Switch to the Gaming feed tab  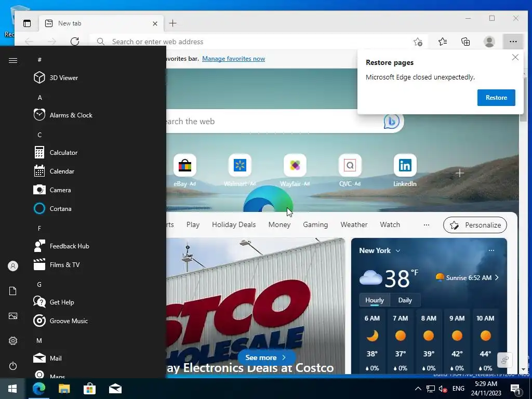[315, 224]
